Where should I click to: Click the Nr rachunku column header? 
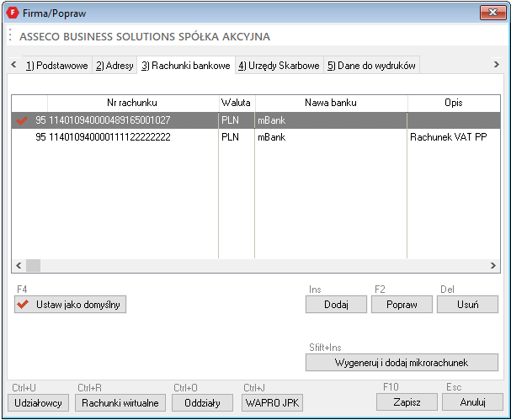tap(132, 103)
